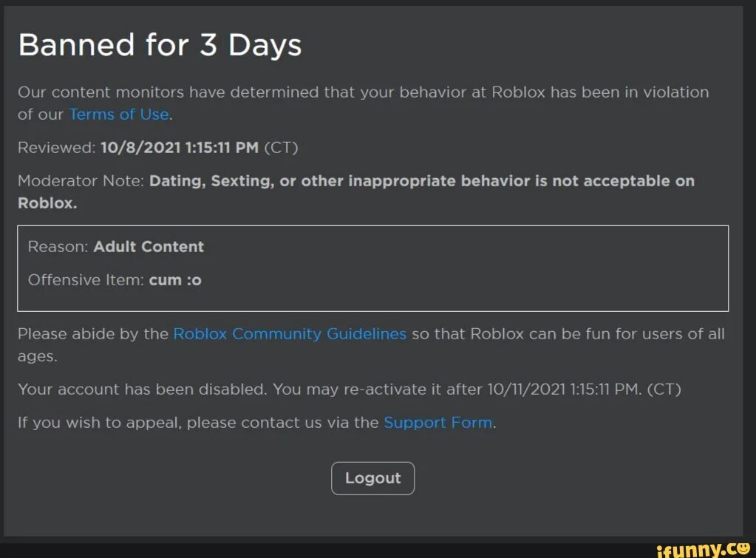Open the Terms of Use link
The height and width of the screenshot is (558, 756).
(119, 115)
